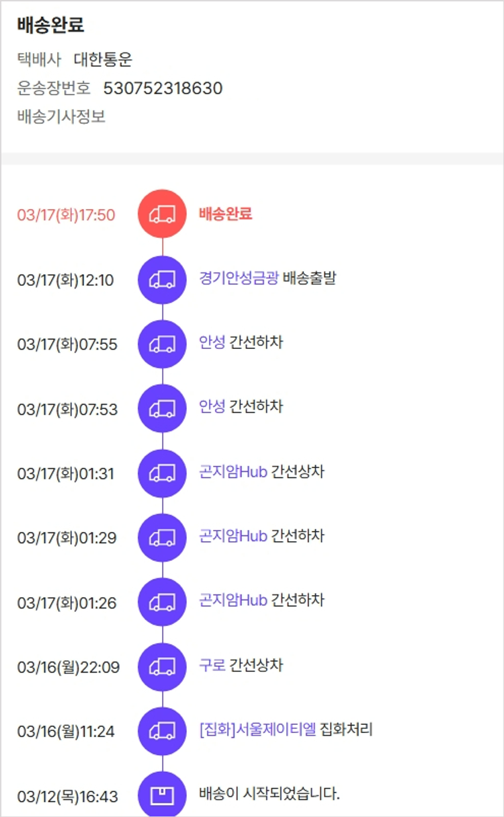
Task: Click the courier name 대한통운
Action: click(x=103, y=59)
